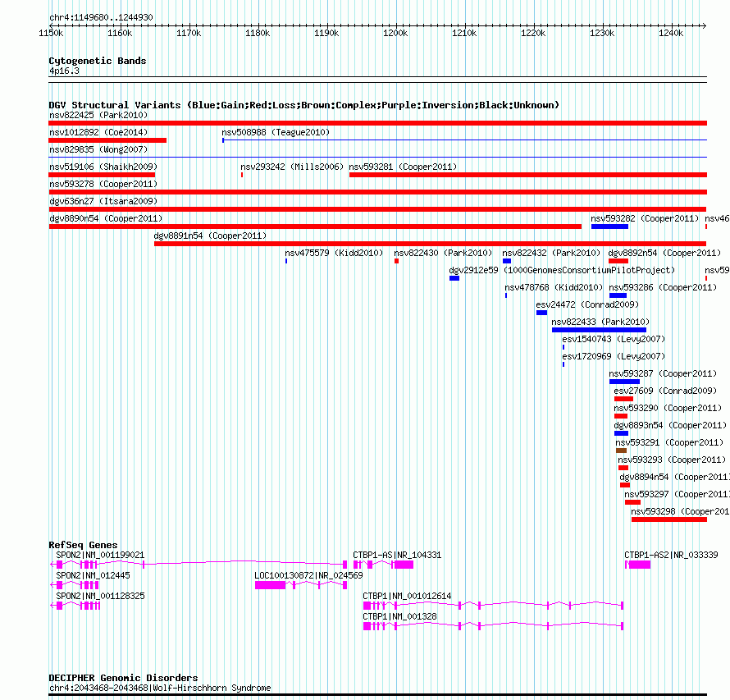Select the 4p16.3 band label
The height and width of the screenshot is (700, 730).
[64, 71]
